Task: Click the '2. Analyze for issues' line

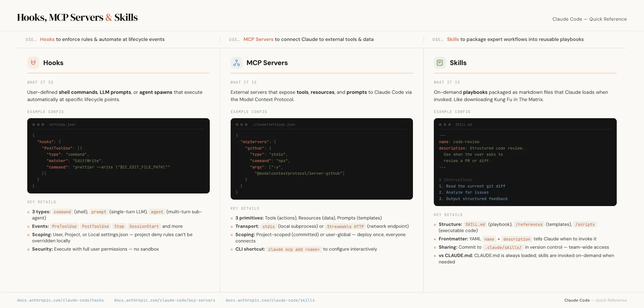Action: pyautogui.click(x=464, y=192)
